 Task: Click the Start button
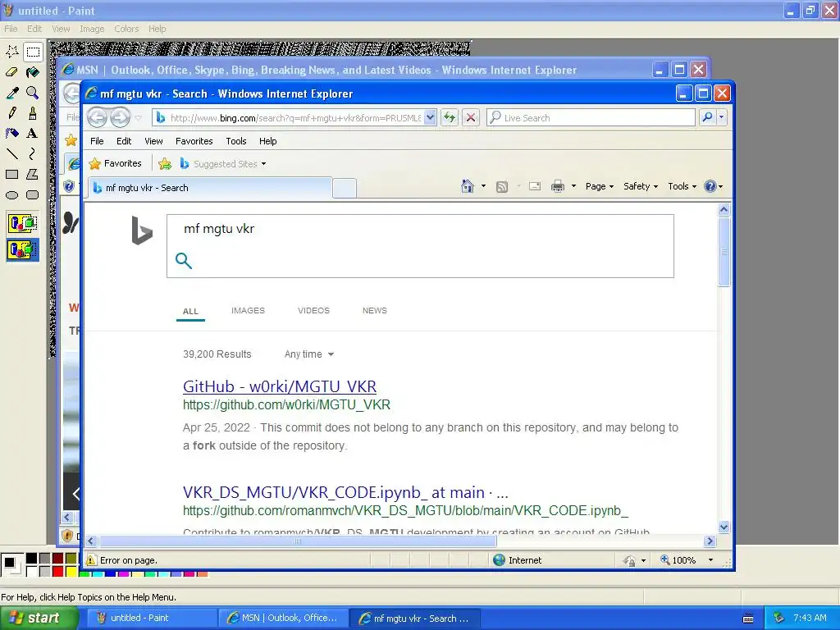pos(38,618)
